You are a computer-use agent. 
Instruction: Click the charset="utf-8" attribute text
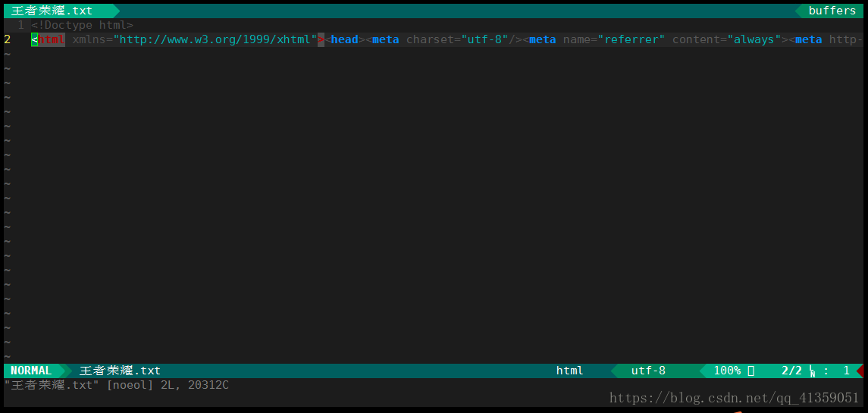(456, 39)
